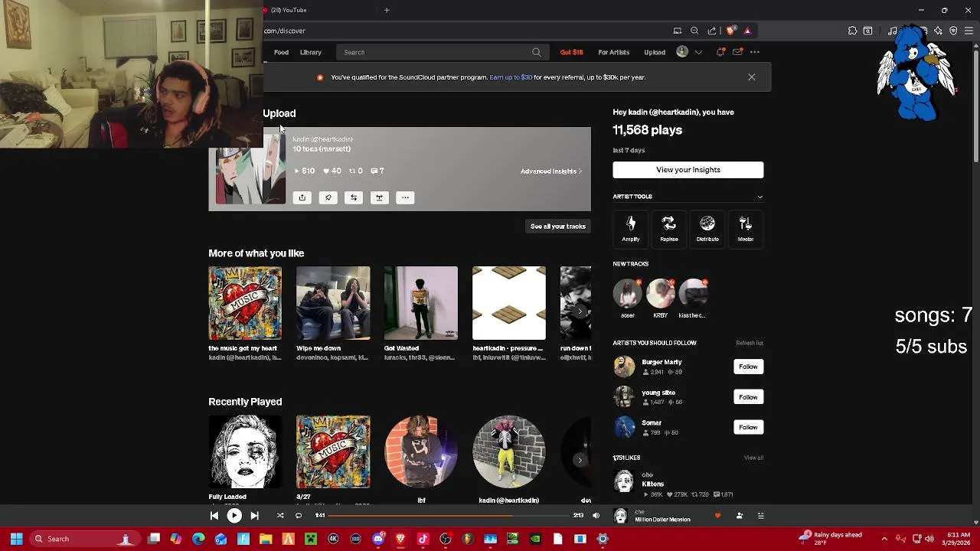This screenshot has height=551, width=980.
Task: Click the browser zoom magnifier icon
Action: point(694,31)
